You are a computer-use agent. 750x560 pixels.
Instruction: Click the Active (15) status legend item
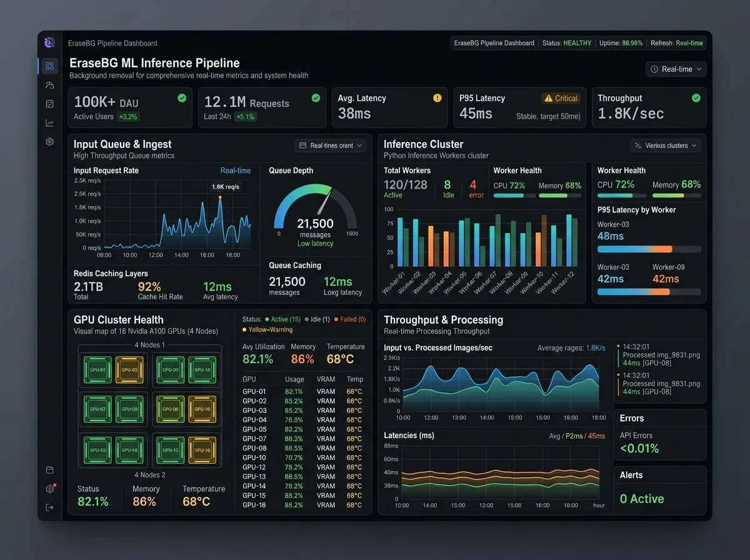tap(282, 319)
